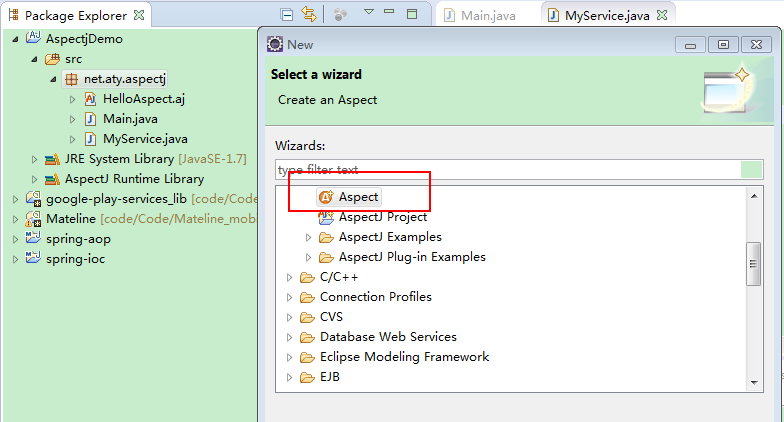
Task: Select HelloAspect.aj in Package Explorer
Action: point(144,99)
